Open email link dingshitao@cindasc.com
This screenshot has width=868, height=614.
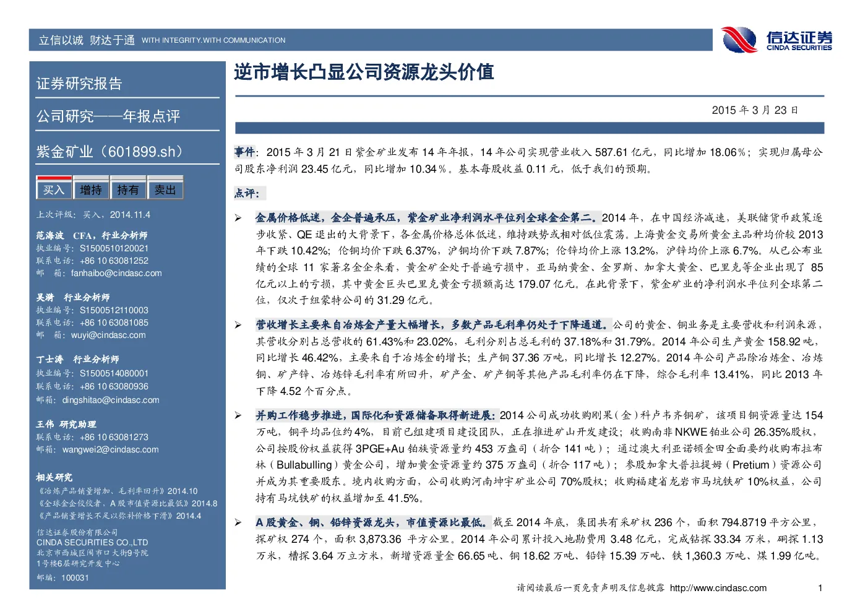(x=111, y=400)
